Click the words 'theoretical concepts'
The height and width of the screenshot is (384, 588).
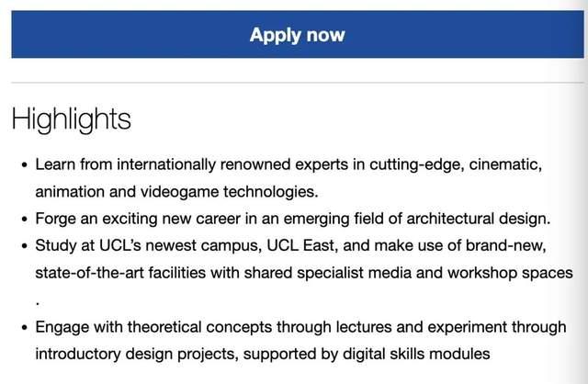coord(199,327)
